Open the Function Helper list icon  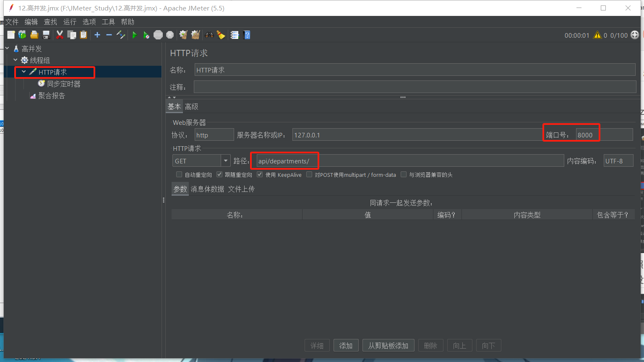tap(235, 35)
